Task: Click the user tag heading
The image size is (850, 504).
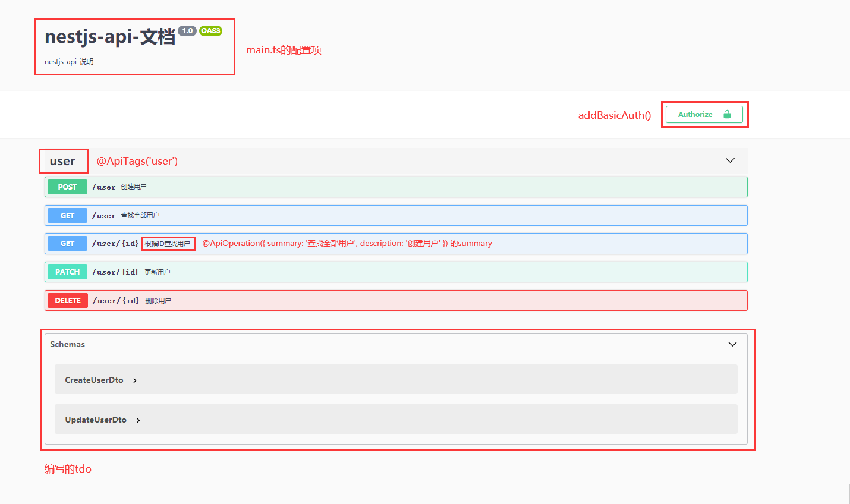Action: pyautogui.click(x=62, y=161)
